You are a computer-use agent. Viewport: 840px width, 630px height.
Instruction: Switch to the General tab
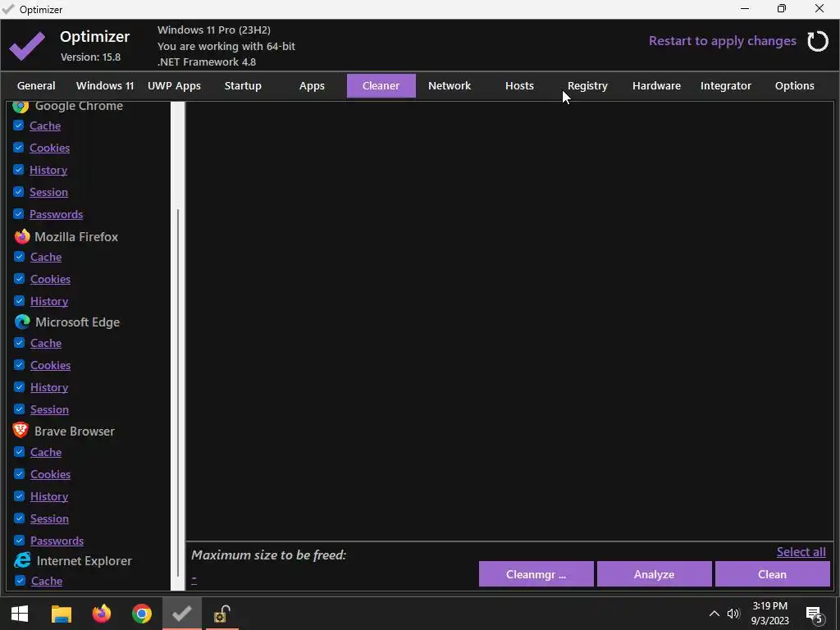point(36,85)
